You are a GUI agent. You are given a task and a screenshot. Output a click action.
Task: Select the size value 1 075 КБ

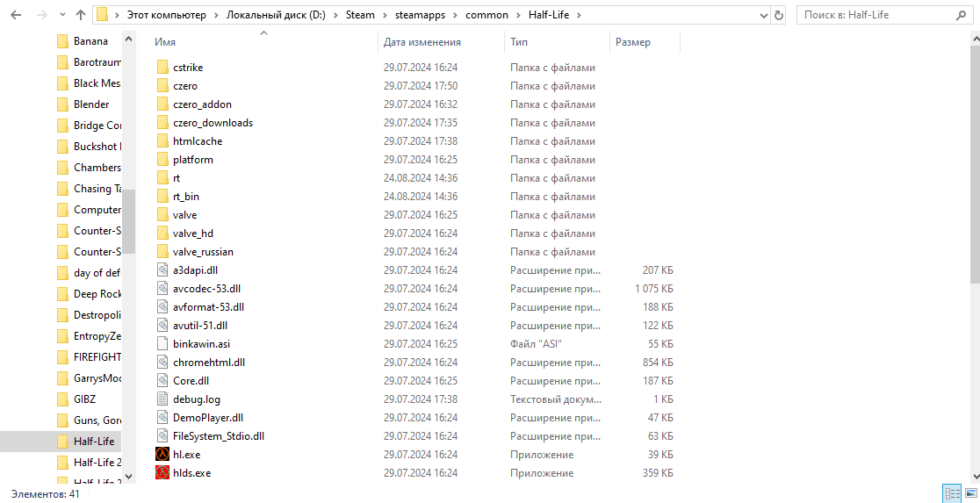pos(653,289)
